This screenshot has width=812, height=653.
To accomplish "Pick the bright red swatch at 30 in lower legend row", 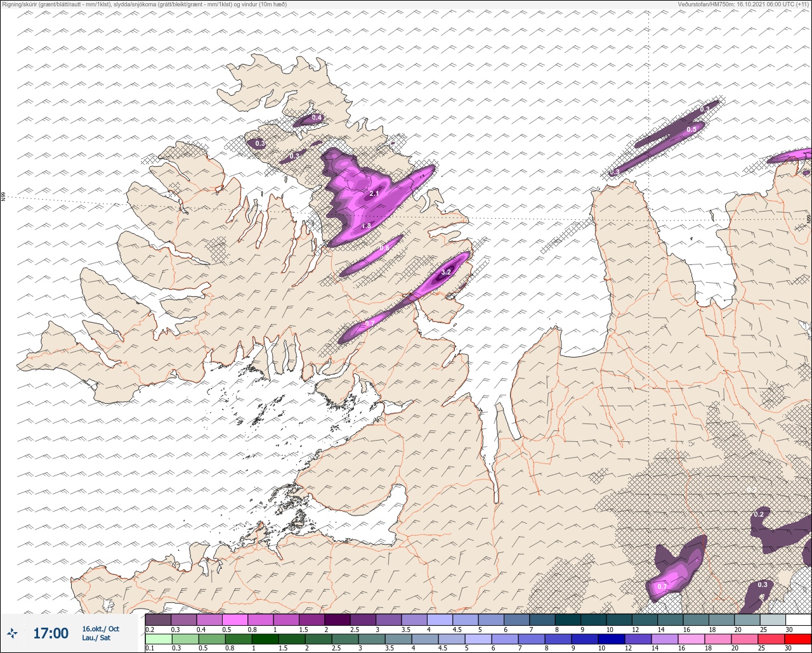I will (798, 638).
